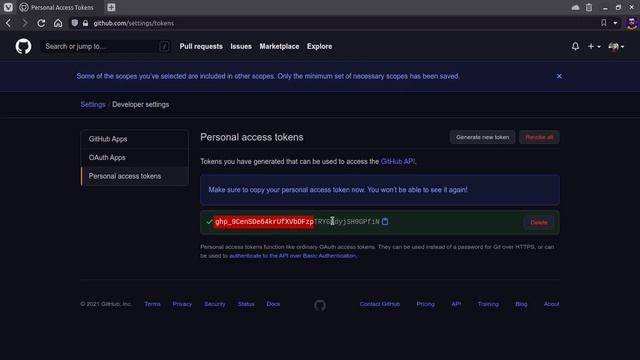Reload the page
This screenshot has height=360, width=640.
click(x=41, y=23)
